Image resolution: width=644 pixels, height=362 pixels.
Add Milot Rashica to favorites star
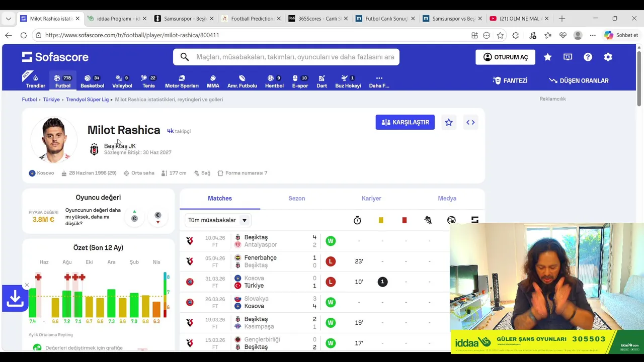(x=449, y=122)
